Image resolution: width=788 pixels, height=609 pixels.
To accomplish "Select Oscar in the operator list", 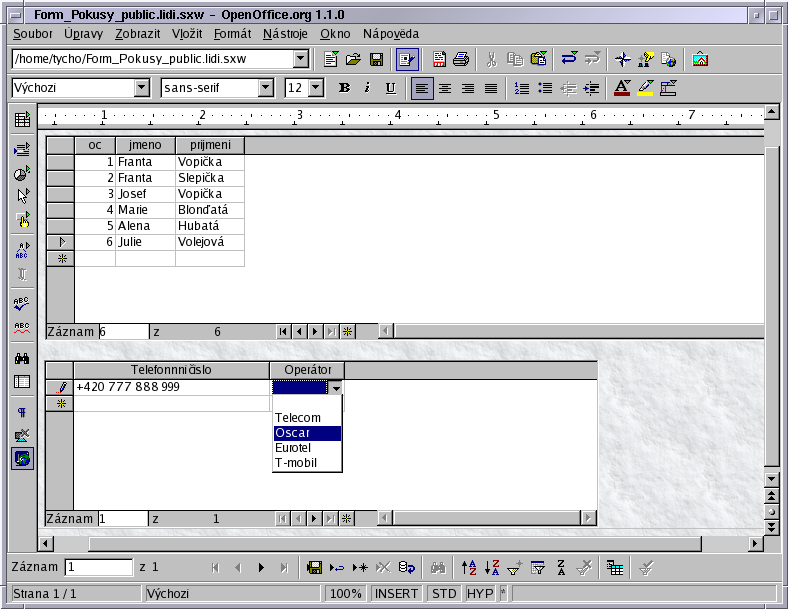I will pyautogui.click(x=307, y=433).
